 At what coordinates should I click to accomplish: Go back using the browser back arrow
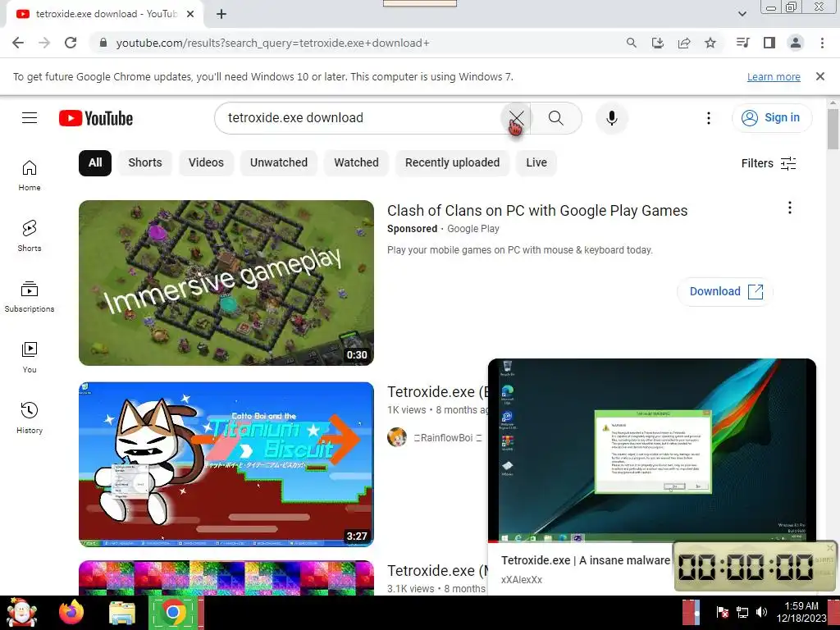[x=18, y=43]
